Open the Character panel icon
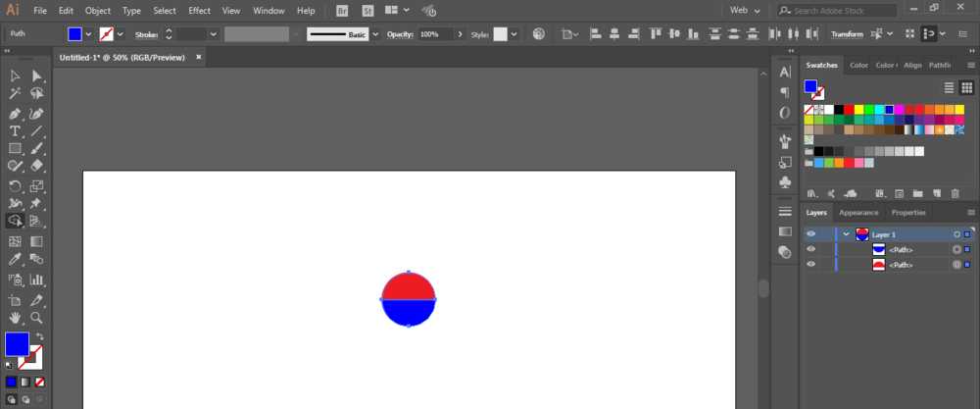This screenshot has height=409, width=980. pos(785,73)
